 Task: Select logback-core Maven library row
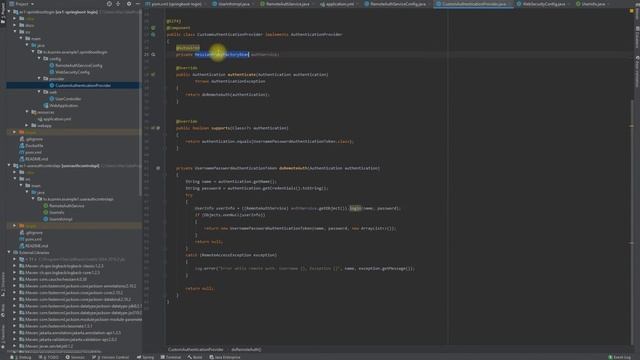tap(62, 273)
